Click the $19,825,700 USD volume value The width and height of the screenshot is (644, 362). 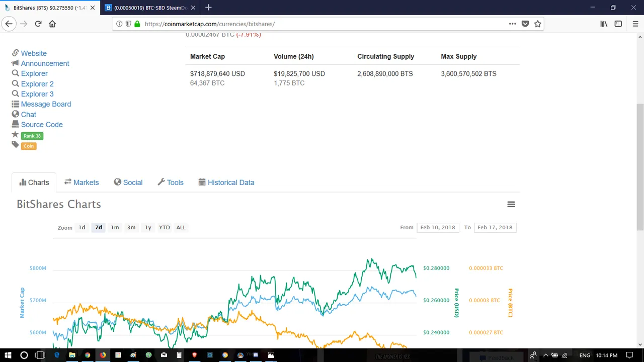click(299, 73)
